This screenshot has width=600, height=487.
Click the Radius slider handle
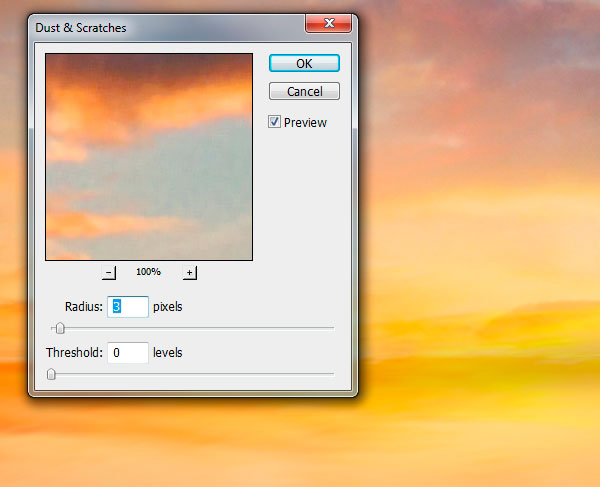point(60,328)
